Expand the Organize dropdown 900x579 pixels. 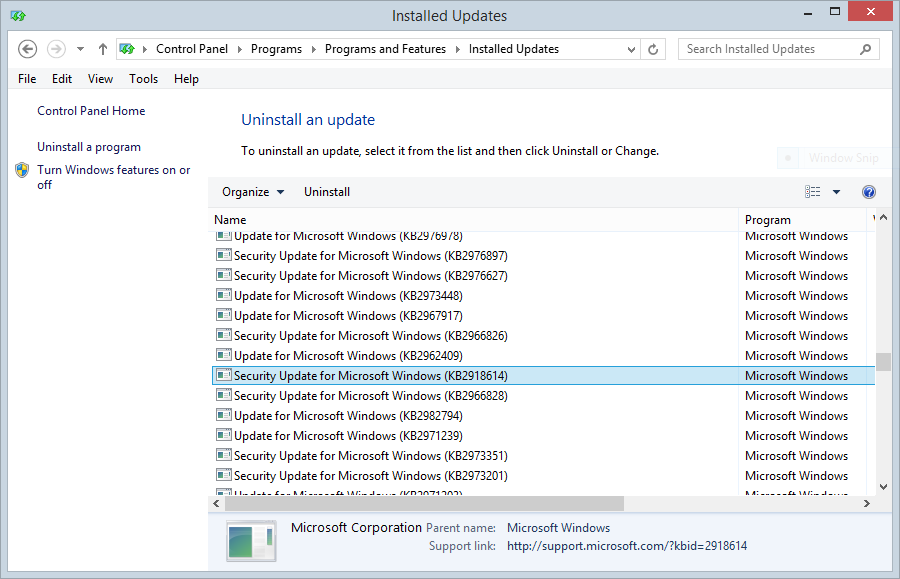253,192
